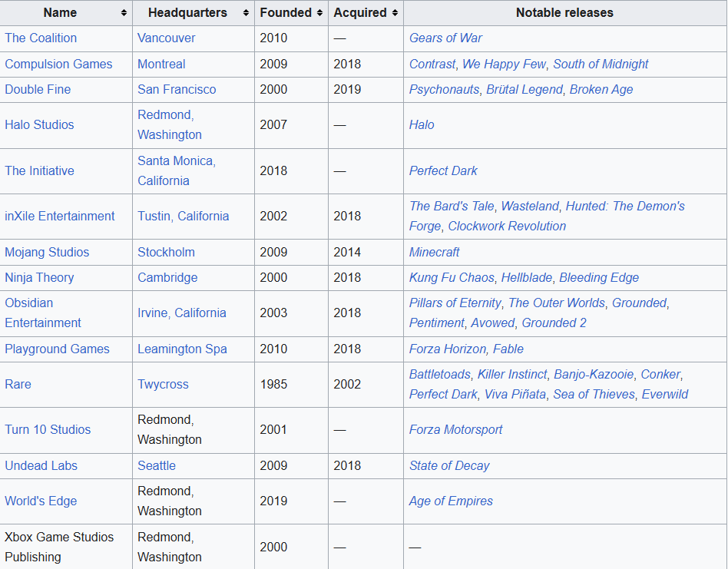728x569 pixels.
Task: Open the Fable link
Action: pyautogui.click(x=508, y=349)
